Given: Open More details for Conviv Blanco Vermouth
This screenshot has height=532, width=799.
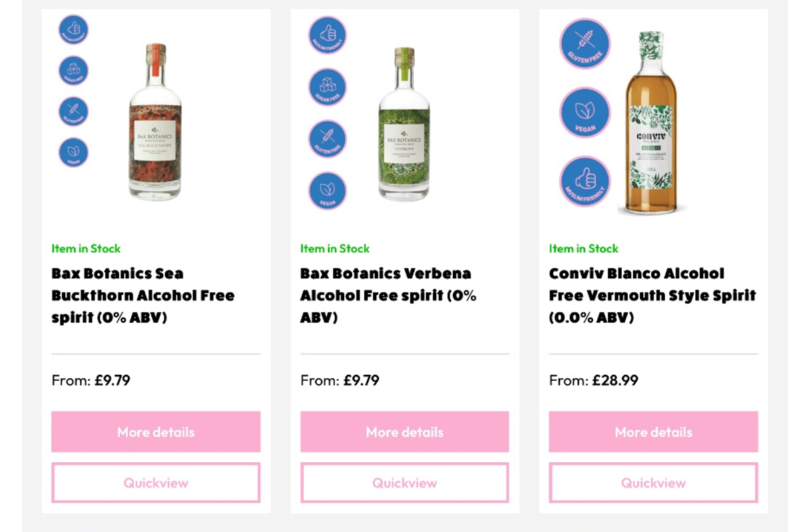Looking at the screenshot, I should (653, 431).
